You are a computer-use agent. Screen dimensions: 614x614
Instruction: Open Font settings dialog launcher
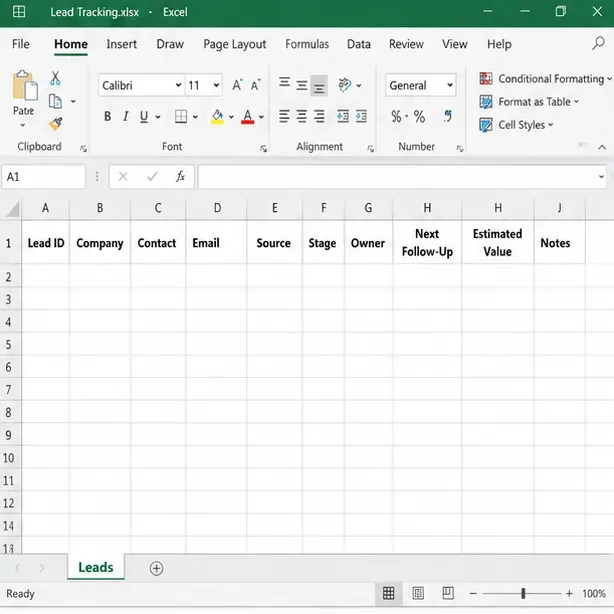coord(264,148)
